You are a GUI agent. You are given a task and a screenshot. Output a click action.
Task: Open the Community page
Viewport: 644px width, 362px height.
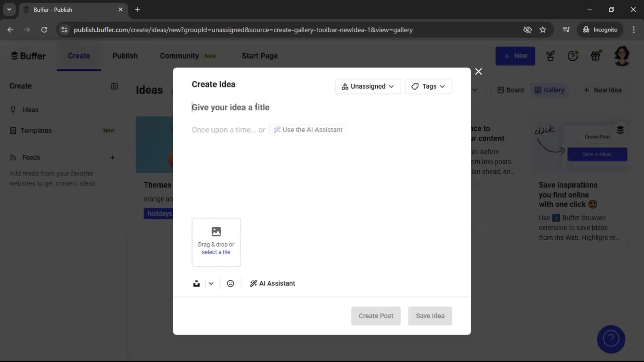pos(179,56)
